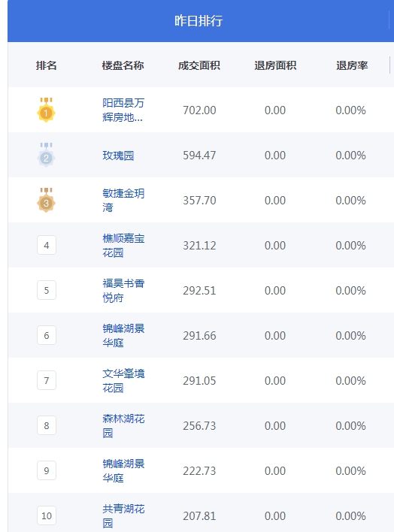Screen dimensions: 394x532
Task: Open the 阳西县万辉房地... property link
Action: (x=123, y=110)
